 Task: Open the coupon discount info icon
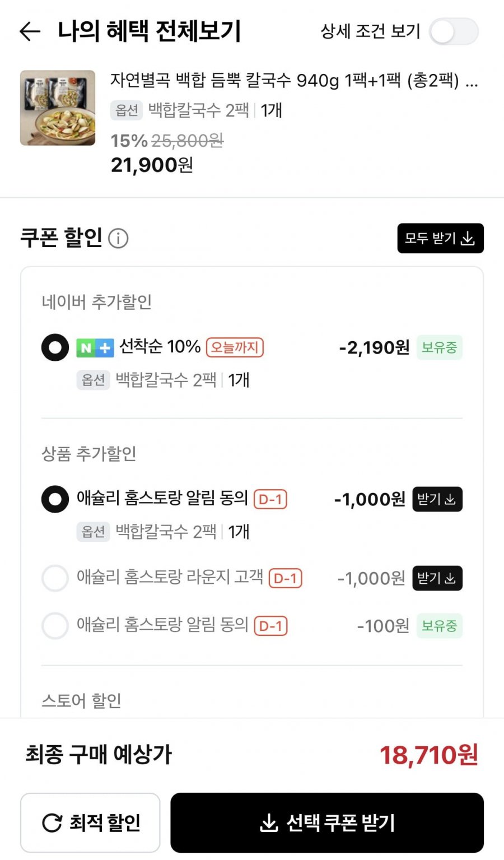118,239
